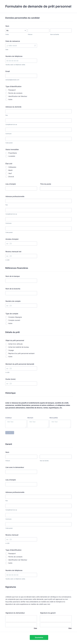Click the Nom de la banque field
This screenshot has width=77, height=644.
(21, 281)
